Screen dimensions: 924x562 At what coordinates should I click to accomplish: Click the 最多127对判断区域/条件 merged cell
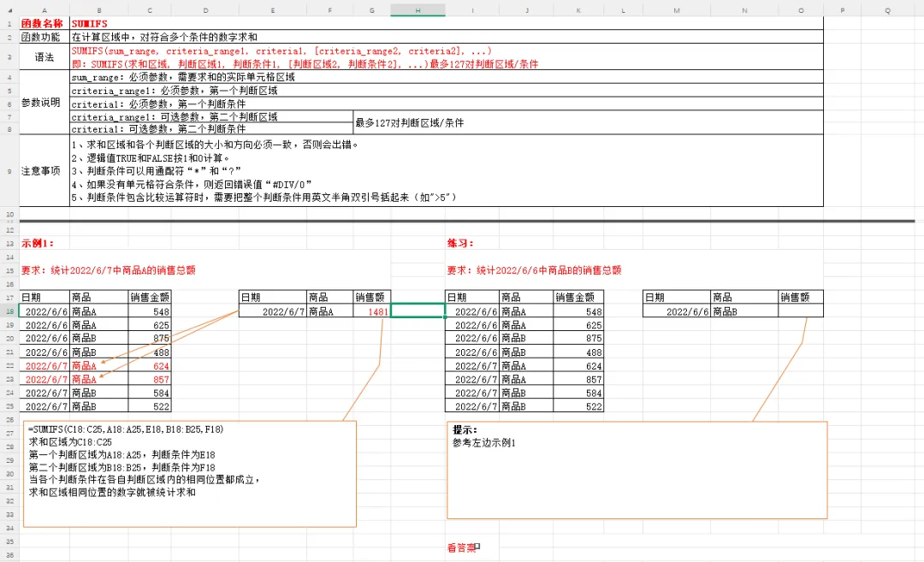(x=588, y=122)
